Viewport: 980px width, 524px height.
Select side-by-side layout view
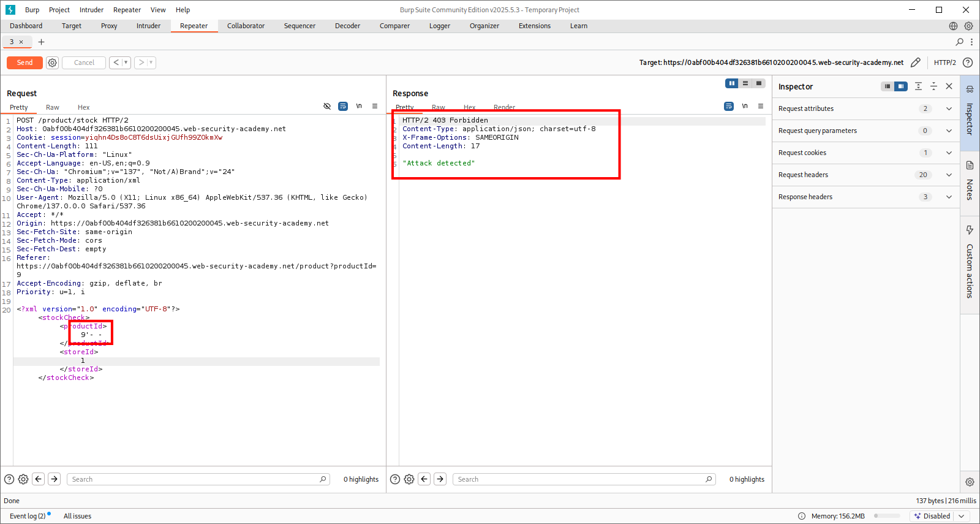[732, 83]
